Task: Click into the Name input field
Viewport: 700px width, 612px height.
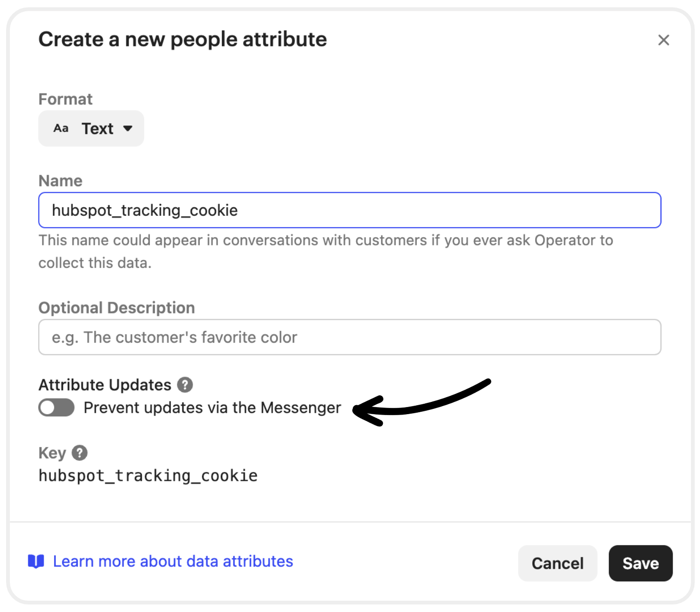Action: [350, 210]
